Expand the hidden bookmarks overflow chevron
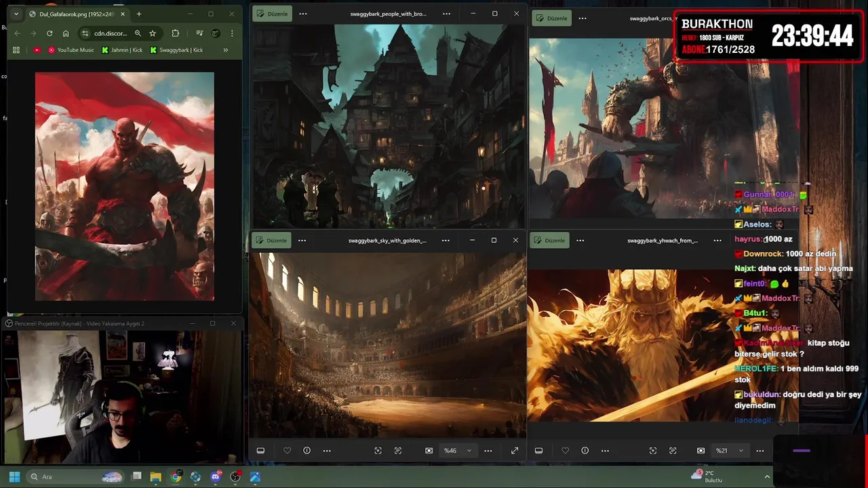Screen dimensions: 868x488 [x=225, y=49]
